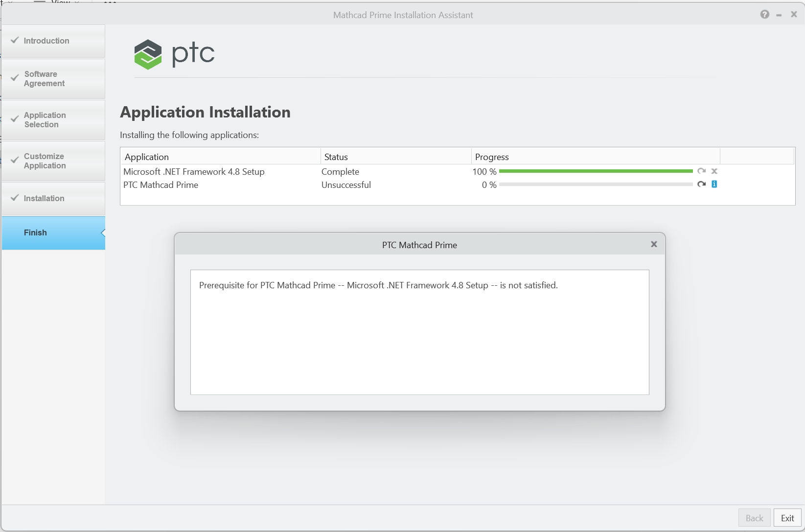Click the cancel X icon next to .NET progress

click(x=714, y=171)
